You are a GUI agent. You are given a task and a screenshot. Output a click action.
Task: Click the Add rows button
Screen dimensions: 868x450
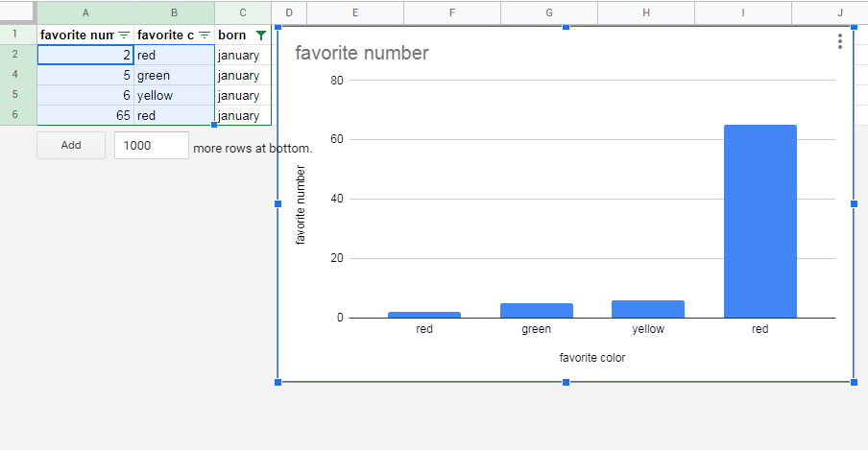[x=71, y=145]
